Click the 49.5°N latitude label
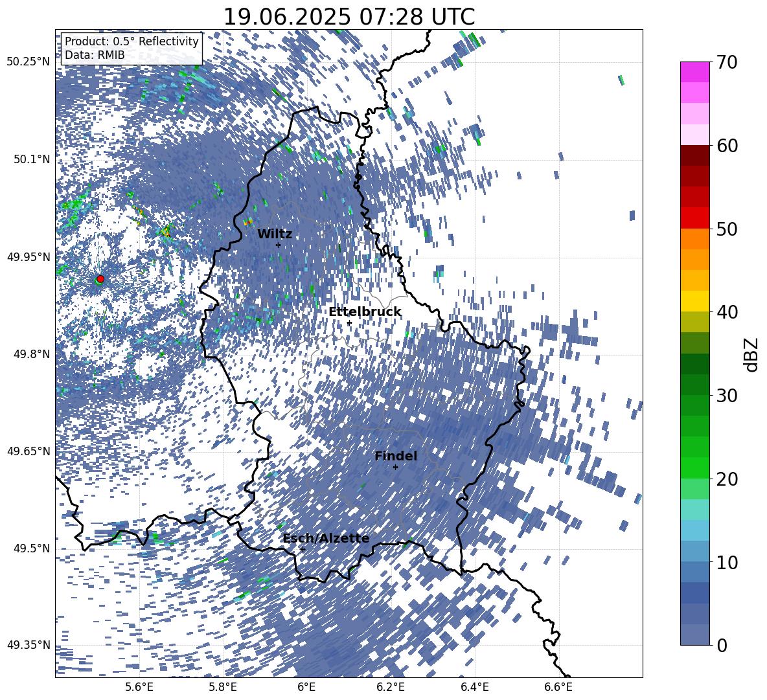767x700 pixels. pos(32,548)
